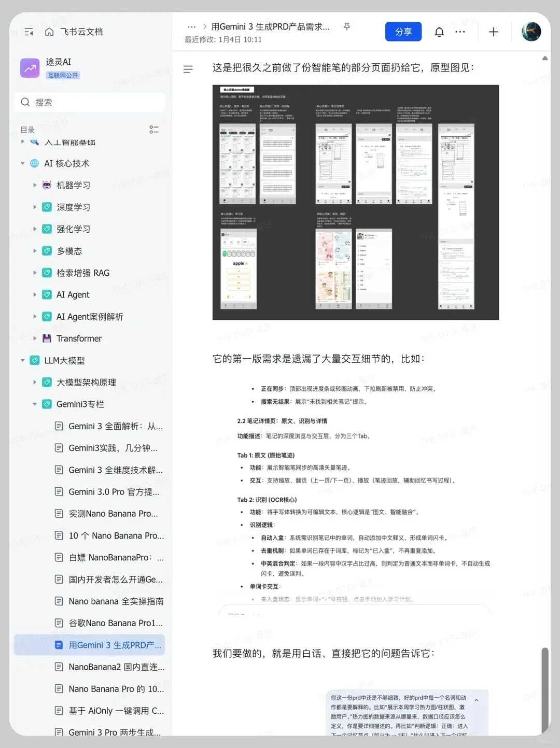The height and width of the screenshot is (748, 560).
Task: Open the user avatar menu
Action: 531,32
